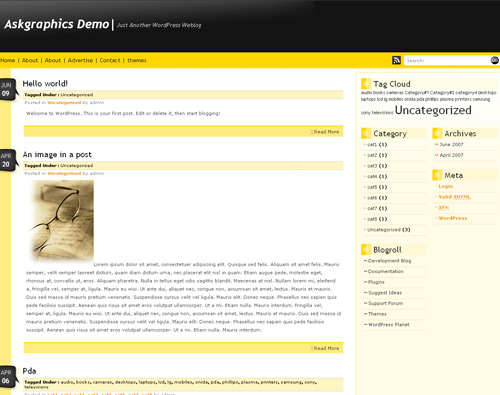
Task: Click the search Go button icon
Action: coord(495,60)
